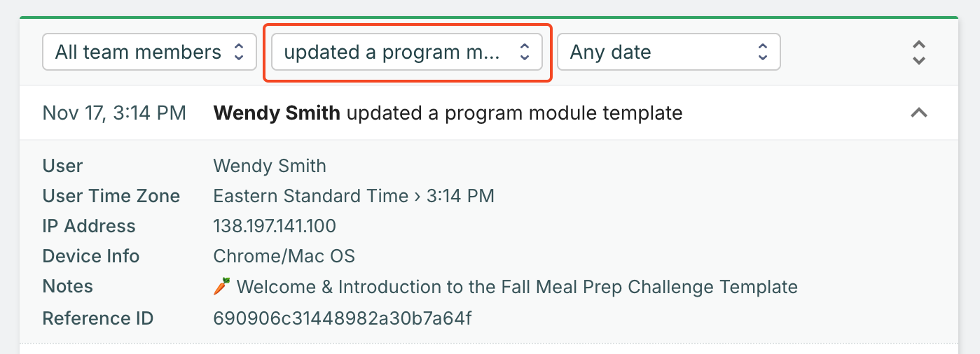
Task: Click the bold Wendy Smith name in header
Action: click(277, 113)
